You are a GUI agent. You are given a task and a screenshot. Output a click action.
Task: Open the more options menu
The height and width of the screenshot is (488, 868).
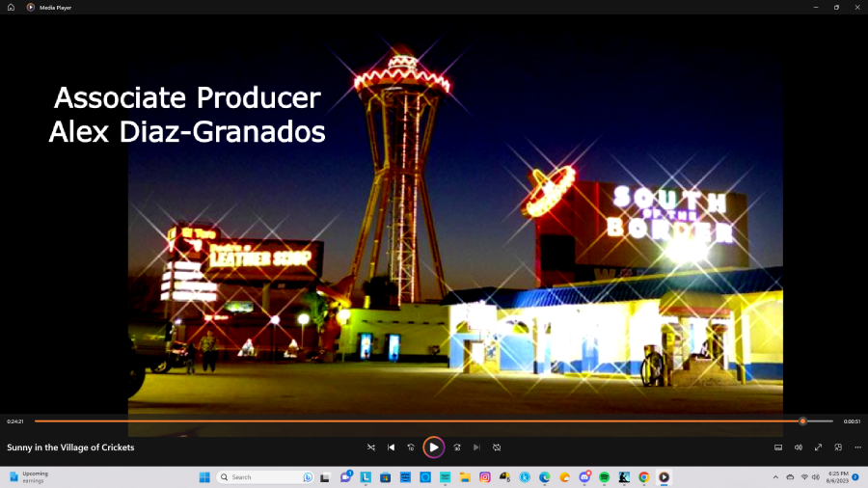(x=857, y=447)
